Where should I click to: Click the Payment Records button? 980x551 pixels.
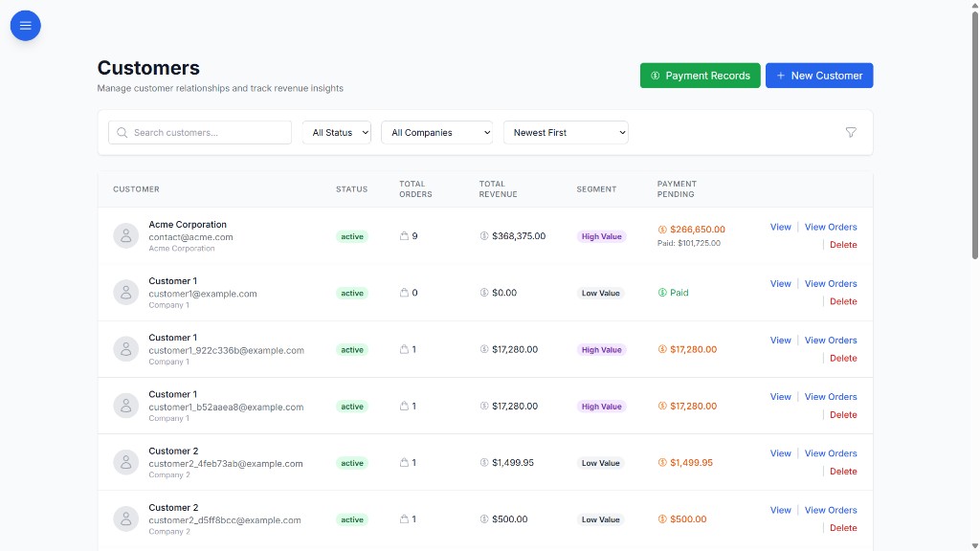[700, 76]
